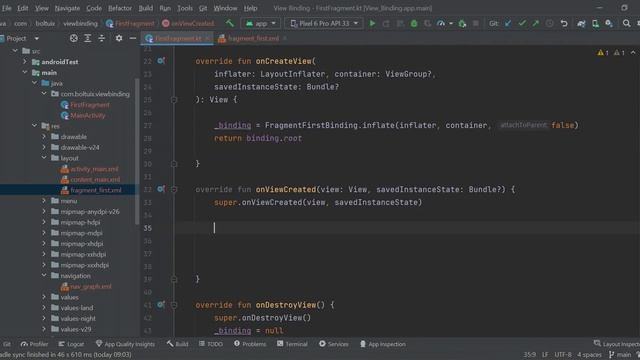Viewport: 640px width, 360px height.
Task: Click Select Opened File target icon
Action: (x=73, y=38)
